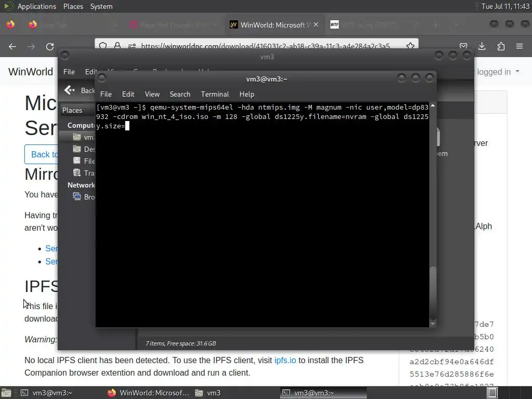Image resolution: width=532 pixels, height=399 pixels.
Task: Click Firefox back navigation arrow
Action: (12, 46)
